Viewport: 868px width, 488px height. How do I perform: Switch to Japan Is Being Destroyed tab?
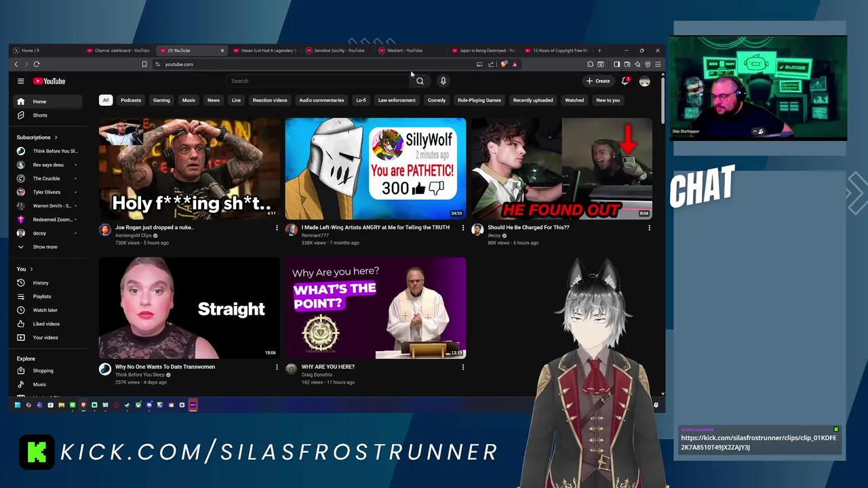coord(483,50)
